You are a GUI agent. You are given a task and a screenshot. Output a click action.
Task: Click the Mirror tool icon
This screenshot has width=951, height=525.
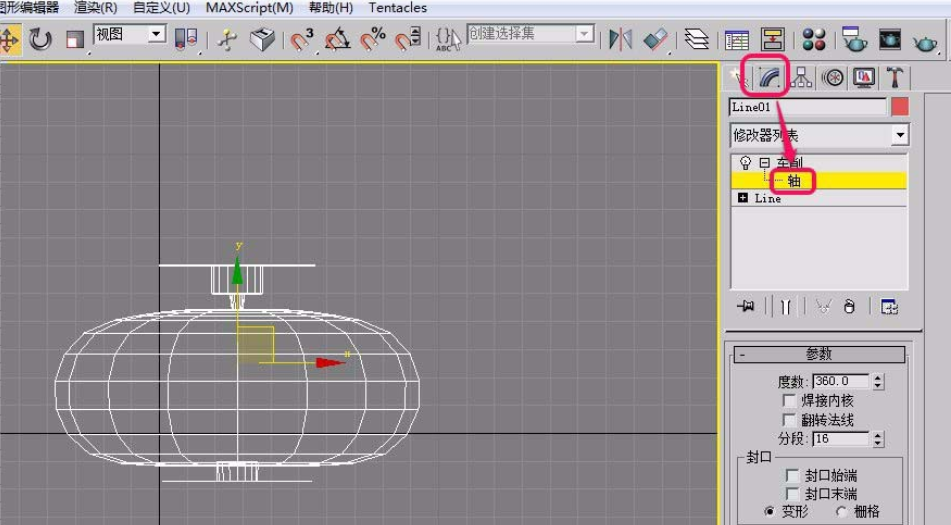click(x=621, y=39)
